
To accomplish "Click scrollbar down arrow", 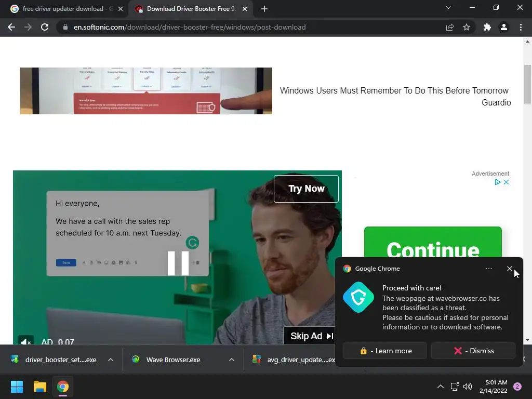I will (527, 340).
